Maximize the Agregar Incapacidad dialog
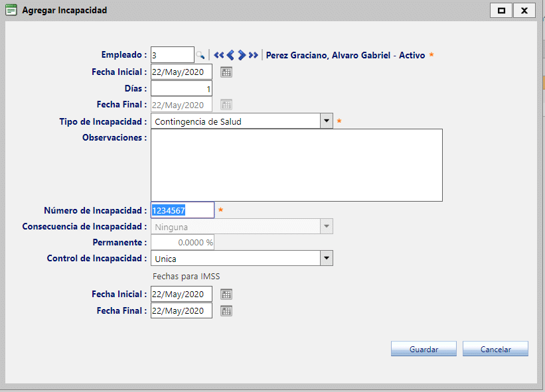 click(x=502, y=11)
